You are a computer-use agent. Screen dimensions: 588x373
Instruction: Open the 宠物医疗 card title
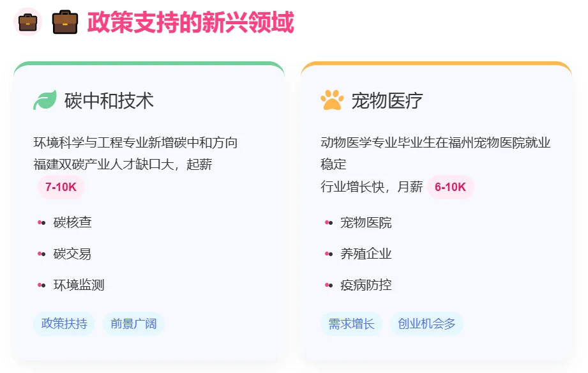click(x=387, y=100)
